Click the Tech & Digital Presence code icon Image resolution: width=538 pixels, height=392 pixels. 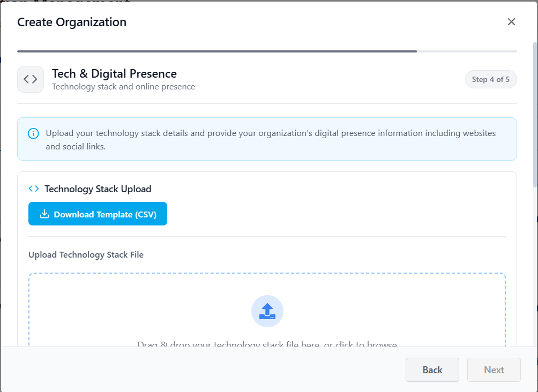coord(31,79)
